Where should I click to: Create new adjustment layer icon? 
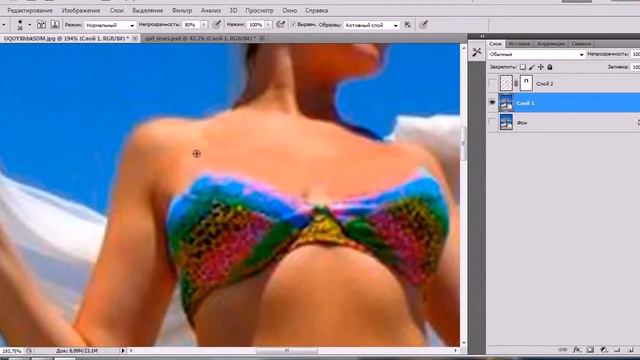[x=604, y=350]
